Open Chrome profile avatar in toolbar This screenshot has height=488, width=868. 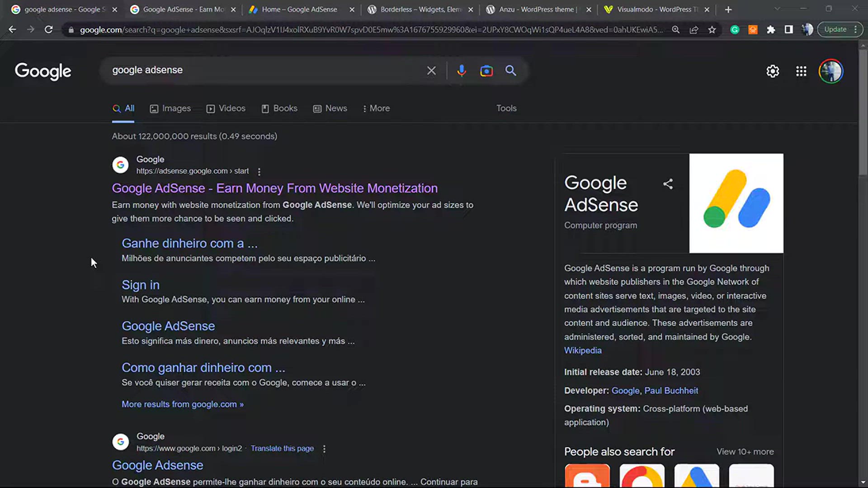807,29
